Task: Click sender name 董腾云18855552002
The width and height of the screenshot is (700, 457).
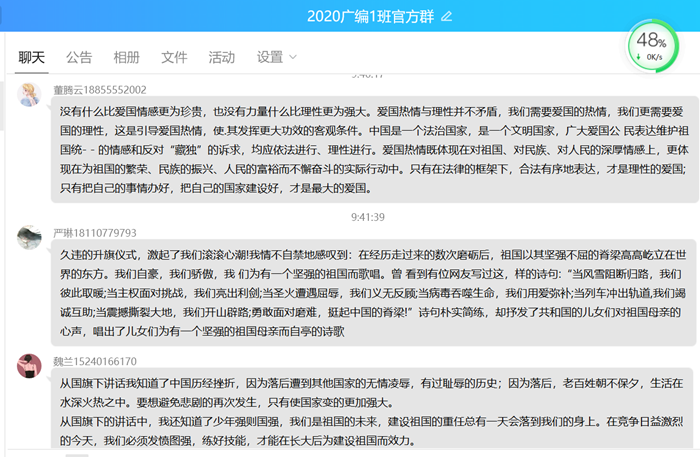Action: [x=99, y=89]
